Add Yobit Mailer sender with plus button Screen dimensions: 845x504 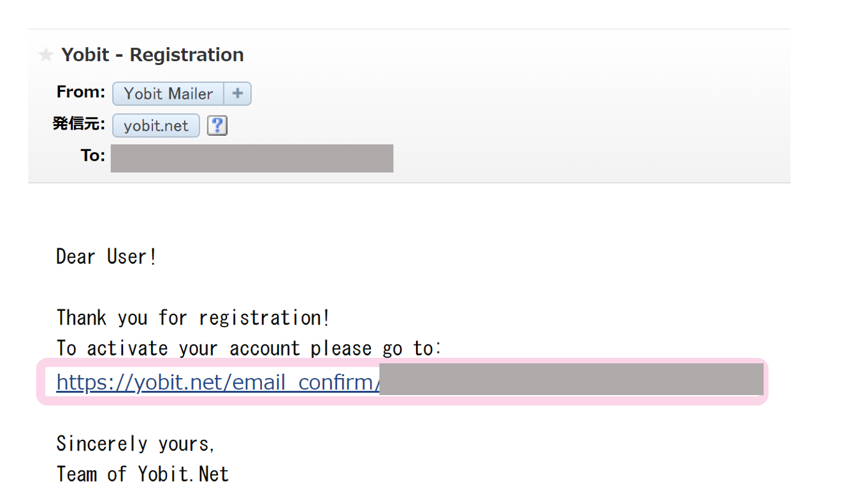[x=237, y=94]
